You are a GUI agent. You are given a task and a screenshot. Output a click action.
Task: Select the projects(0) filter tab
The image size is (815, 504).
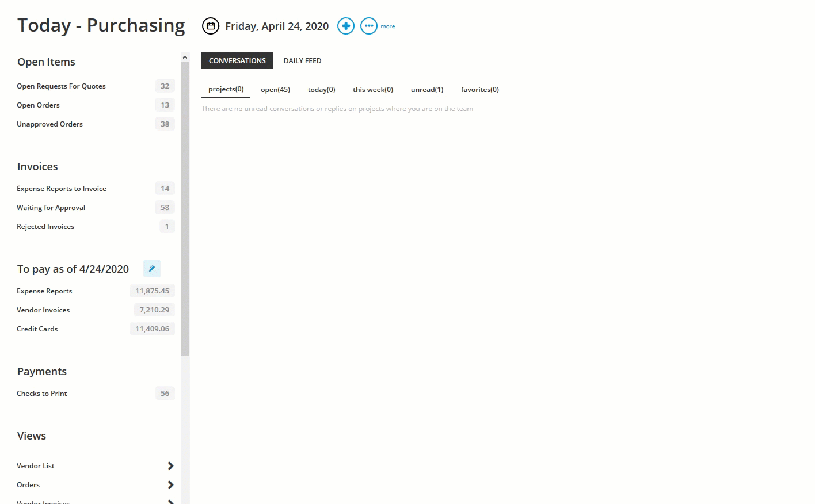(226, 89)
